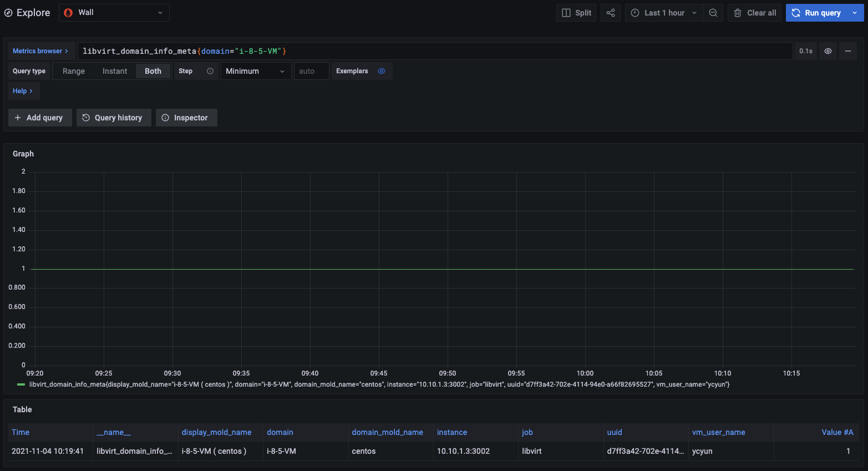Expand the Minimum step dropdown
The image size is (868, 471).
point(256,71)
